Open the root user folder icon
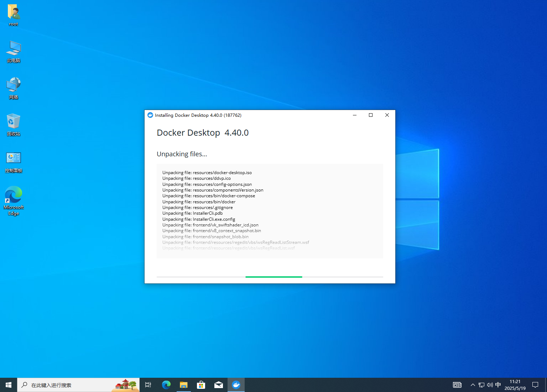The image size is (547, 392). click(x=14, y=15)
